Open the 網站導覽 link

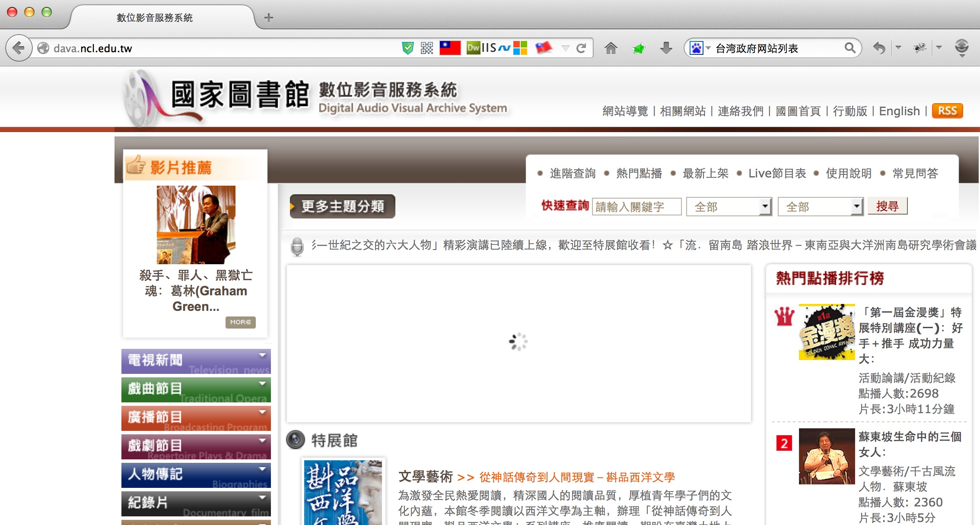coord(625,111)
